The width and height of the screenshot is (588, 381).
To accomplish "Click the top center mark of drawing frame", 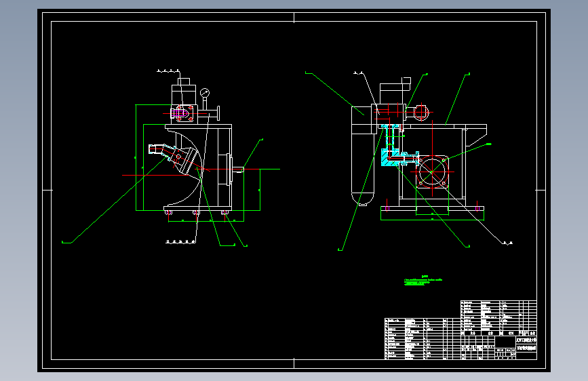I will [x=294, y=17].
